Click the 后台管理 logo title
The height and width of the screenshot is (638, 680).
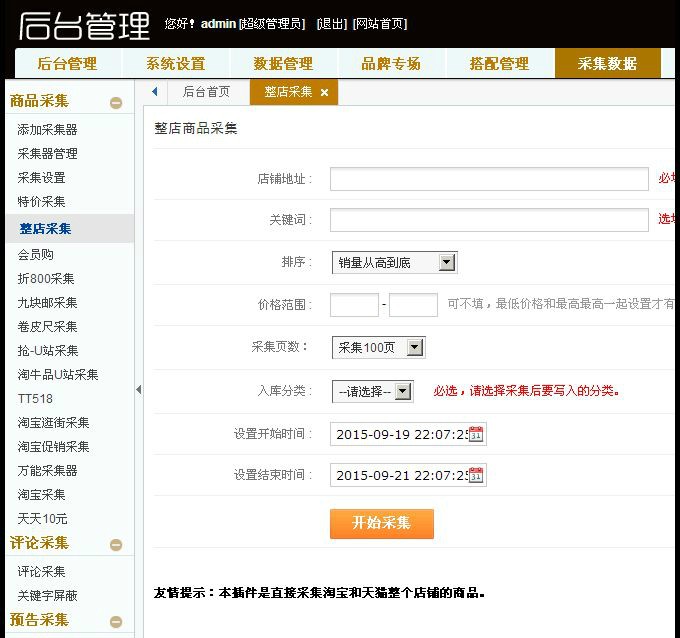[84, 26]
